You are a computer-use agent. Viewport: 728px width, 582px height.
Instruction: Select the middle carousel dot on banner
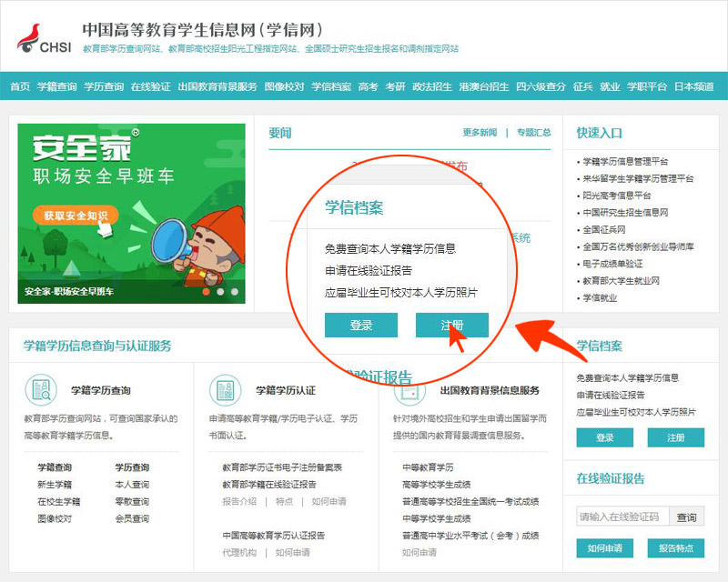click(220, 292)
